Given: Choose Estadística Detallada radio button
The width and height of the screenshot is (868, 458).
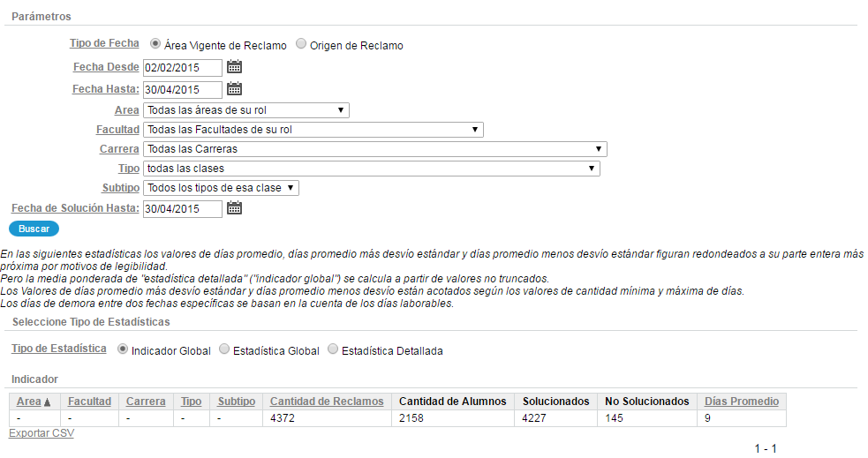Looking at the screenshot, I should coord(333,349).
